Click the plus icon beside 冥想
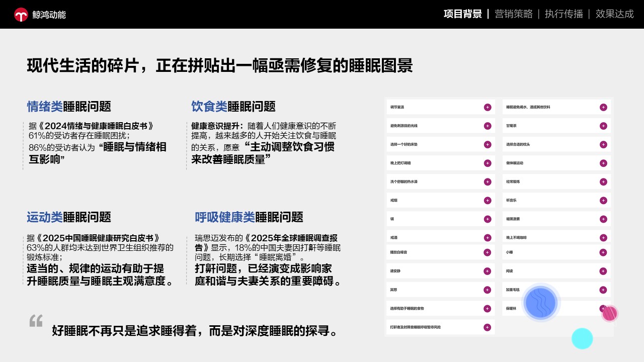 pyautogui.click(x=487, y=290)
